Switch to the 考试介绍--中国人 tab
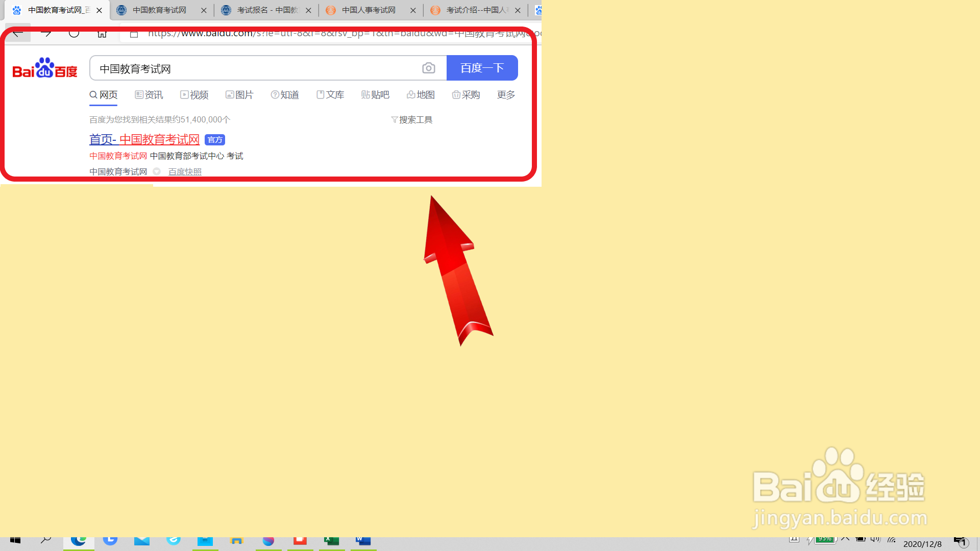This screenshot has height=551, width=980. (x=477, y=10)
